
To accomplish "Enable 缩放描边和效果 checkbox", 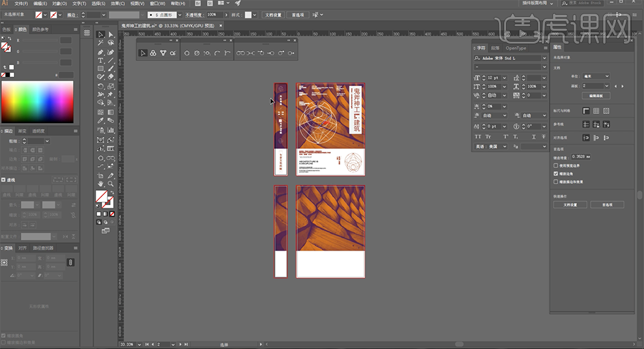I will [x=555, y=182].
